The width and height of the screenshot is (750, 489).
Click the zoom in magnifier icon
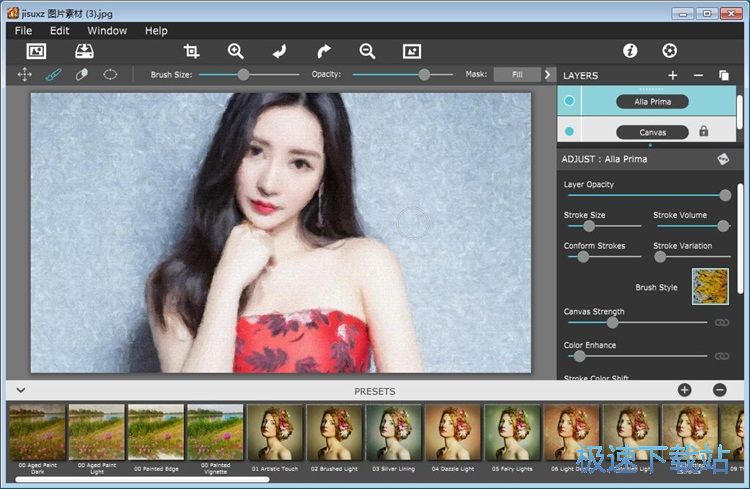pyautogui.click(x=236, y=51)
